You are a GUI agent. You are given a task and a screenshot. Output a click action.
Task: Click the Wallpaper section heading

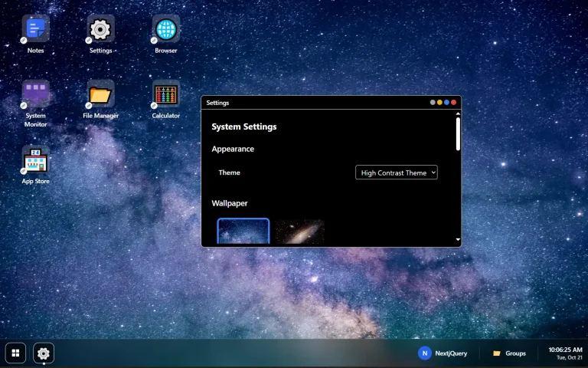point(230,203)
